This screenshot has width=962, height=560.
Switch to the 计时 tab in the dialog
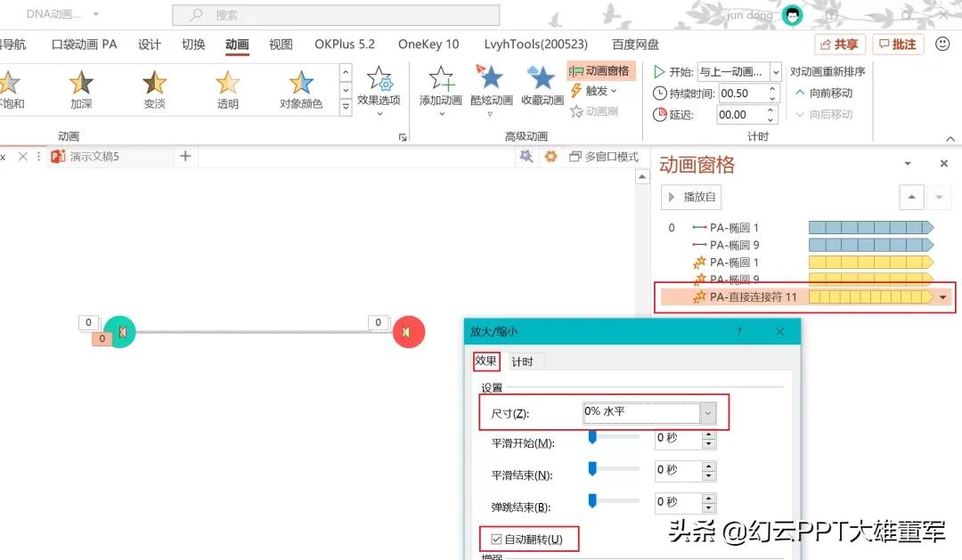(523, 361)
